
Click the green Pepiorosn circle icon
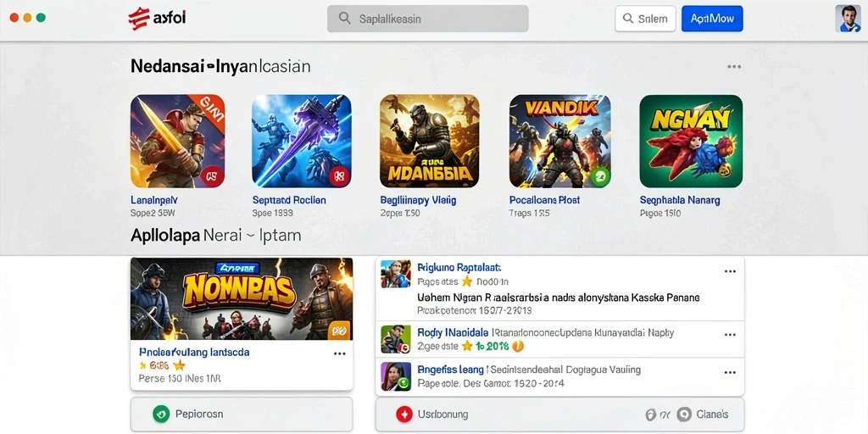click(x=160, y=414)
